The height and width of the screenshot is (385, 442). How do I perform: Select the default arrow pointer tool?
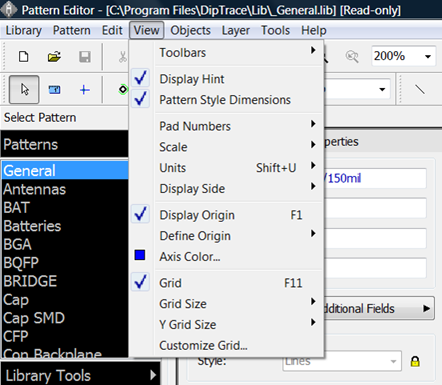tap(24, 89)
